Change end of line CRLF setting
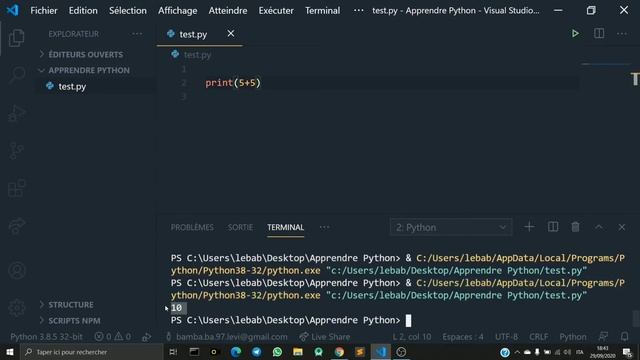Screen dimensions: 640x360 tap(538, 337)
